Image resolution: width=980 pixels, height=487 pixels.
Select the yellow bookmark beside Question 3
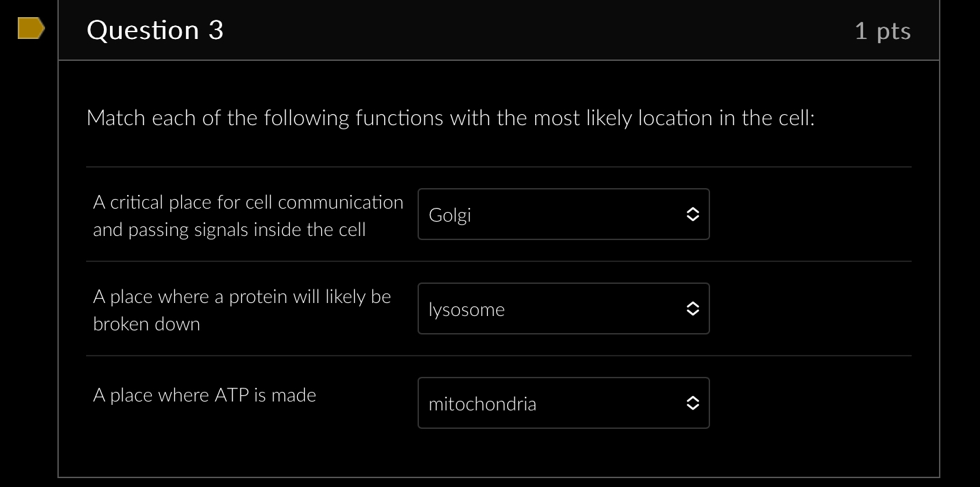(x=30, y=28)
